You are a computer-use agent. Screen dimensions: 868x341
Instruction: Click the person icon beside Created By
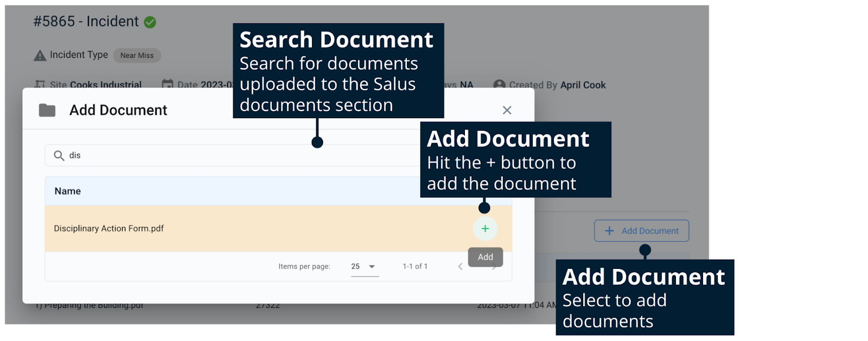click(499, 85)
